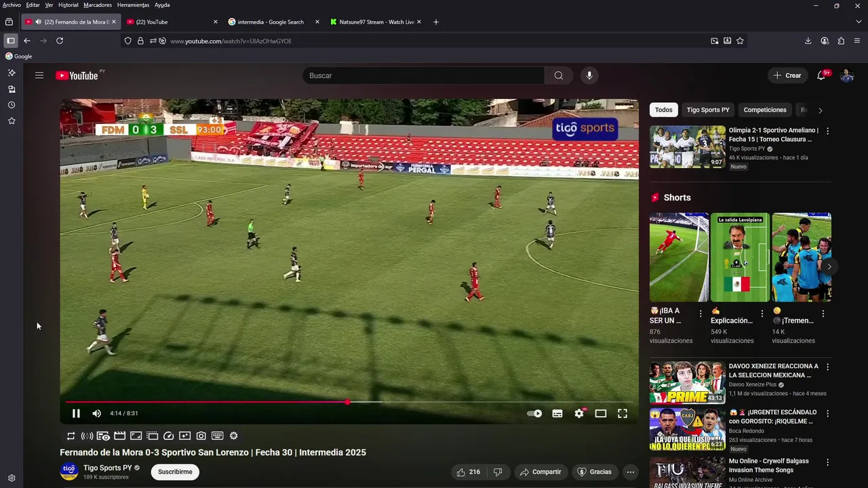The image size is (868, 488).
Task: Switch to the Natsune97 Stream tab
Action: tap(376, 22)
